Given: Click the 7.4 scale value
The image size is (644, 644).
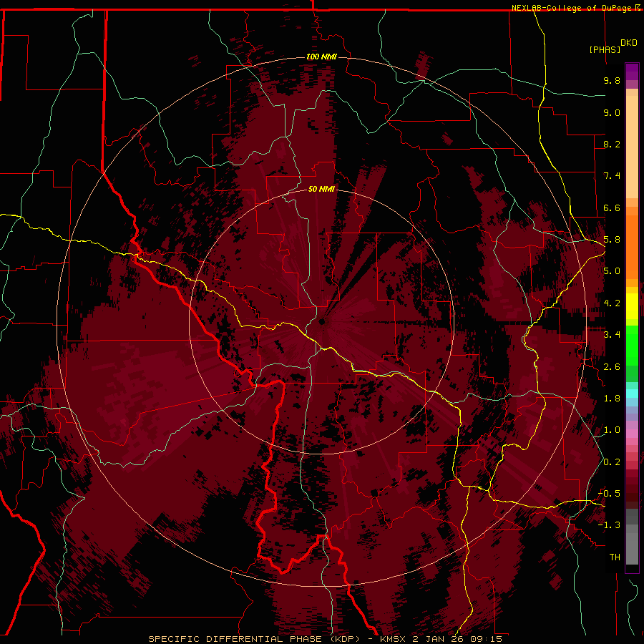Looking at the screenshot, I should pyautogui.click(x=612, y=176).
